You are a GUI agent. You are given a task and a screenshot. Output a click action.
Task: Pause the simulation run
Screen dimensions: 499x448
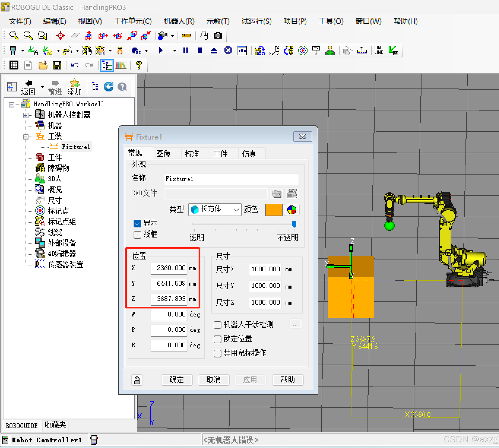click(186, 50)
